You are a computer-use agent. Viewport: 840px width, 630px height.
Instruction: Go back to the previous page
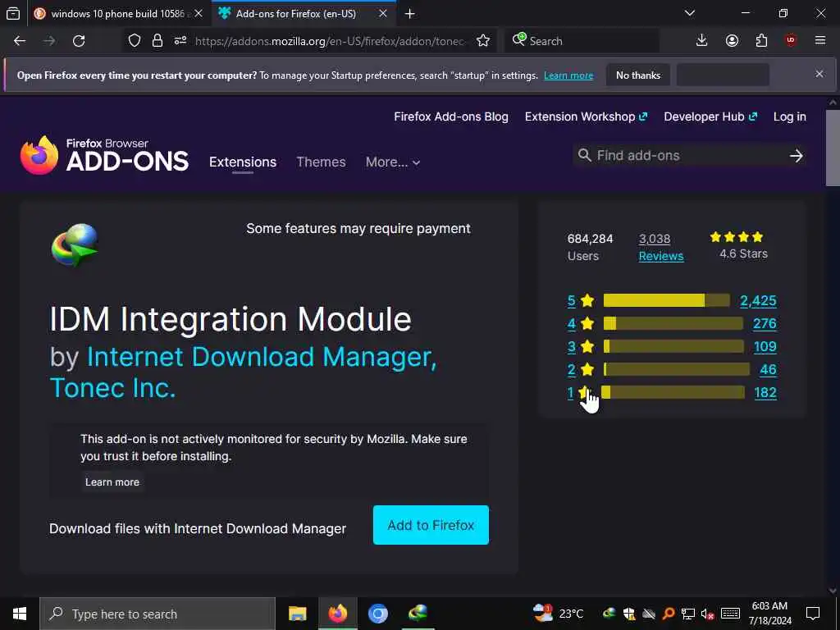[20, 41]
